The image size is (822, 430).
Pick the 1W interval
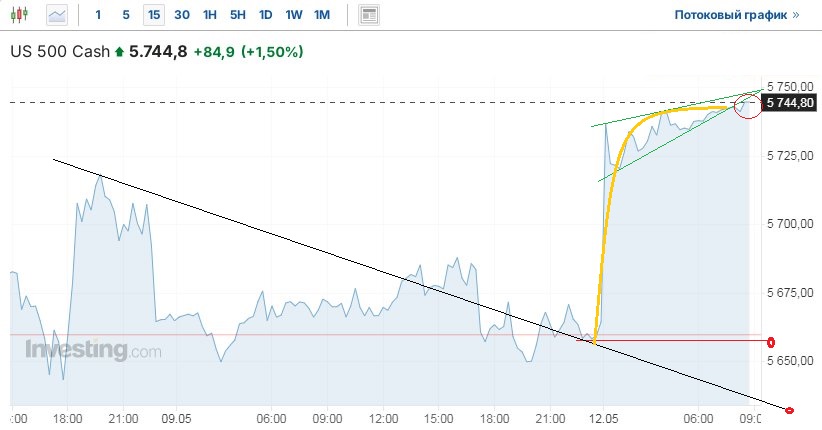point(293,15)
